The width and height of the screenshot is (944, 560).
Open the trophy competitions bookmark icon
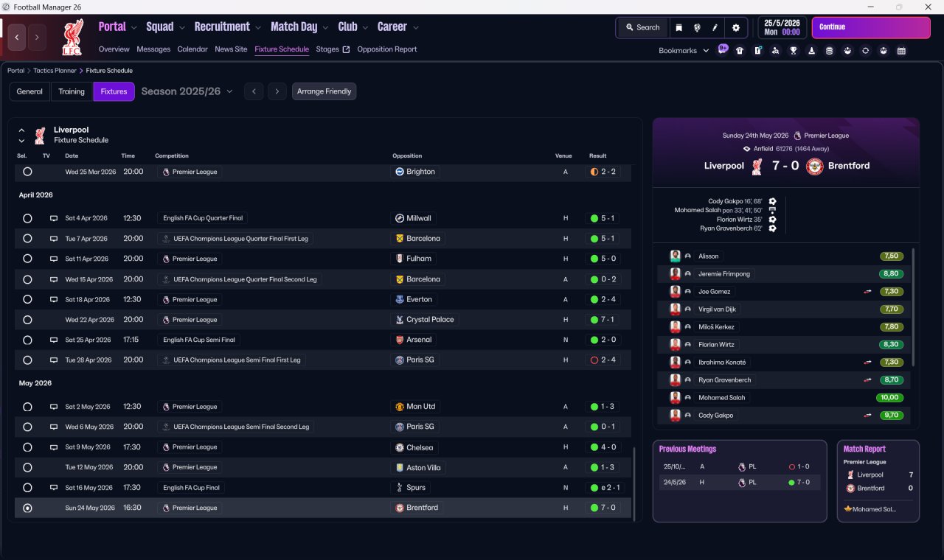click(794, 51)
